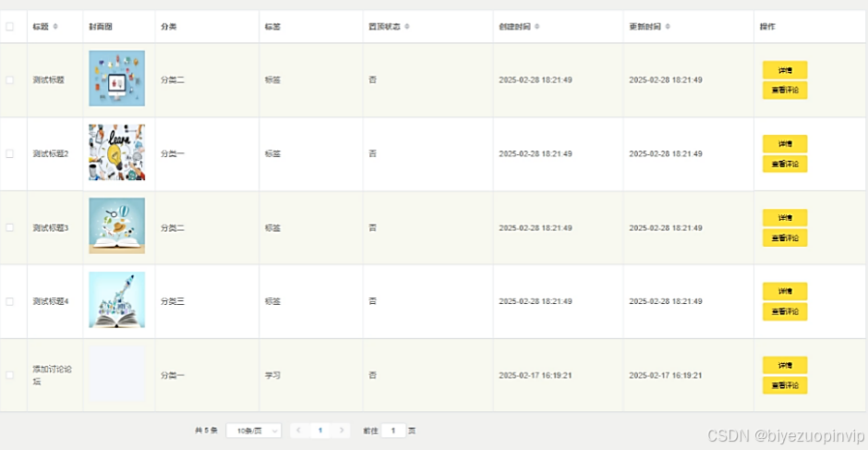
Task: Click the 置顶状态 column header text
Action: [x=385, y=27]
